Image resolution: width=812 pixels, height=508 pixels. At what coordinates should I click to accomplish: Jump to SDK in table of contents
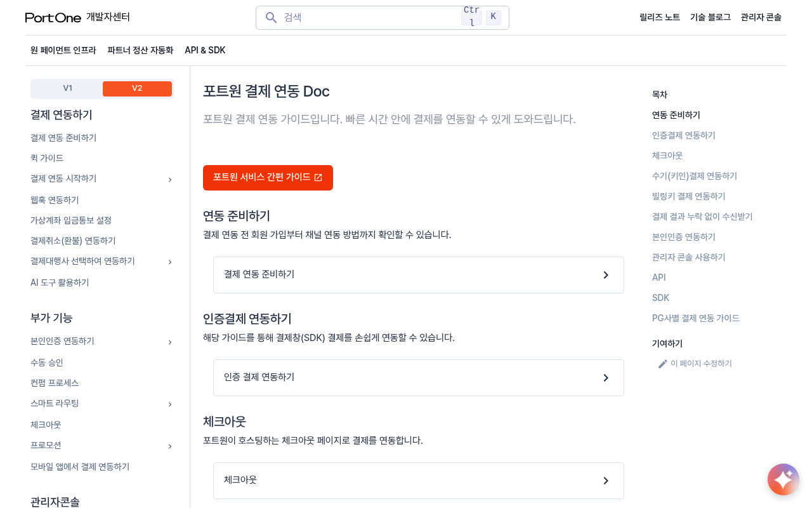point(660,298)
